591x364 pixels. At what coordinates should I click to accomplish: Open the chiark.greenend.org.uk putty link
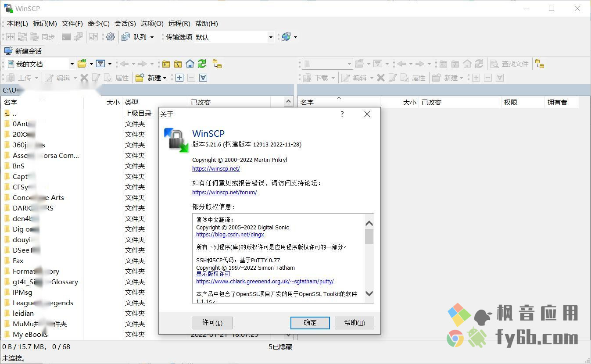tap(265, 282)
